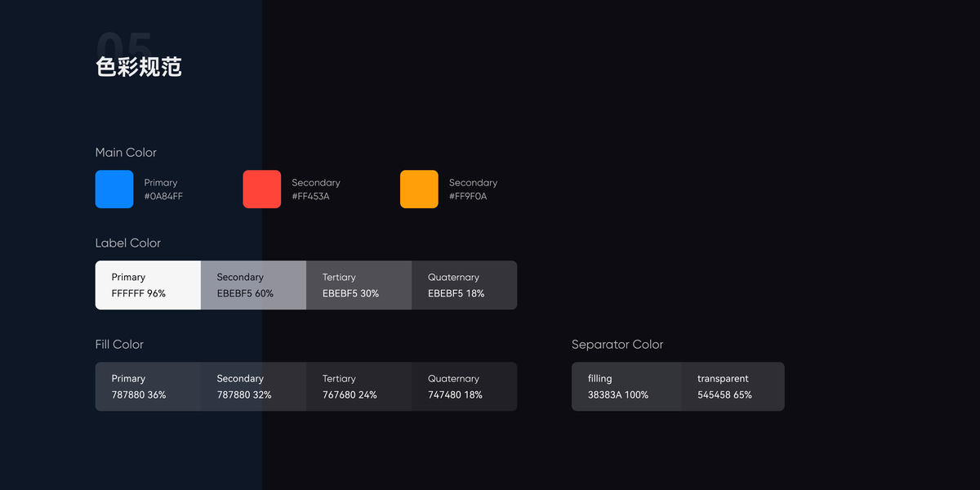Click the #0A84FF hex code text
Screen dimensions: 980x490
pyautogui.click(x=163, y=196)
